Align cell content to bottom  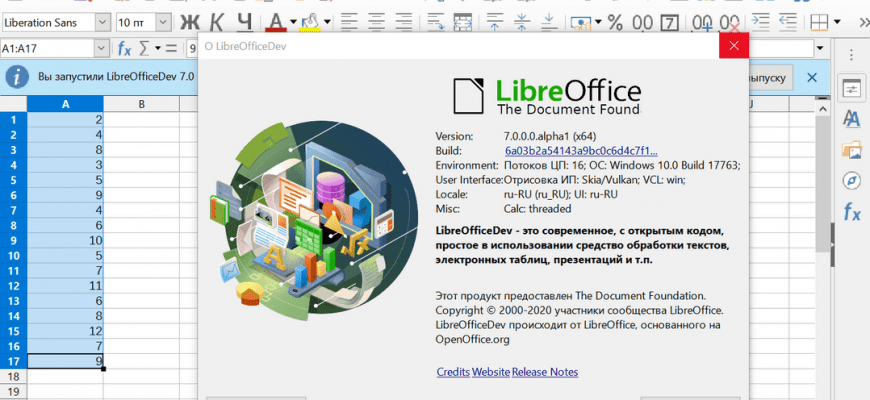pyautogui.click(x=549, y=22)
